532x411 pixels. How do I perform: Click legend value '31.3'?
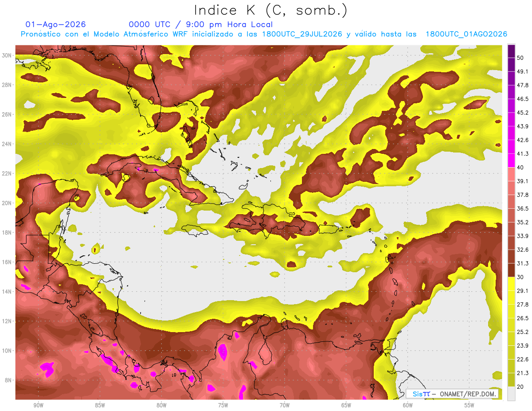point(522,263)
